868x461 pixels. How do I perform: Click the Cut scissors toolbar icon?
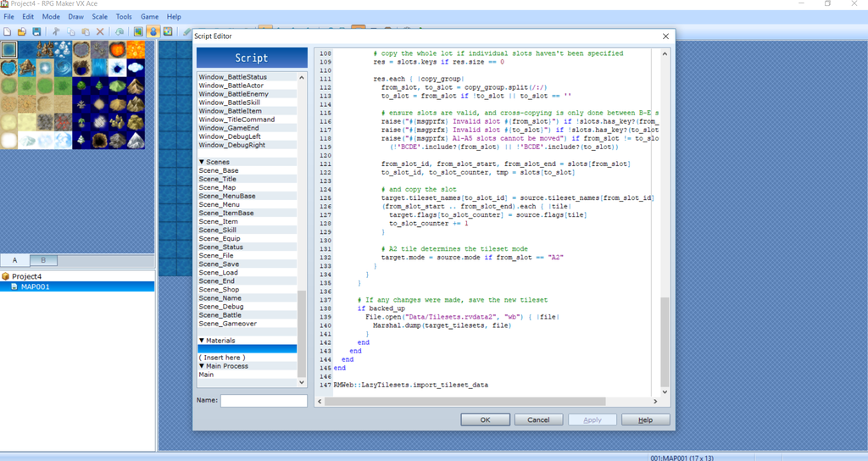click(57, 31)
